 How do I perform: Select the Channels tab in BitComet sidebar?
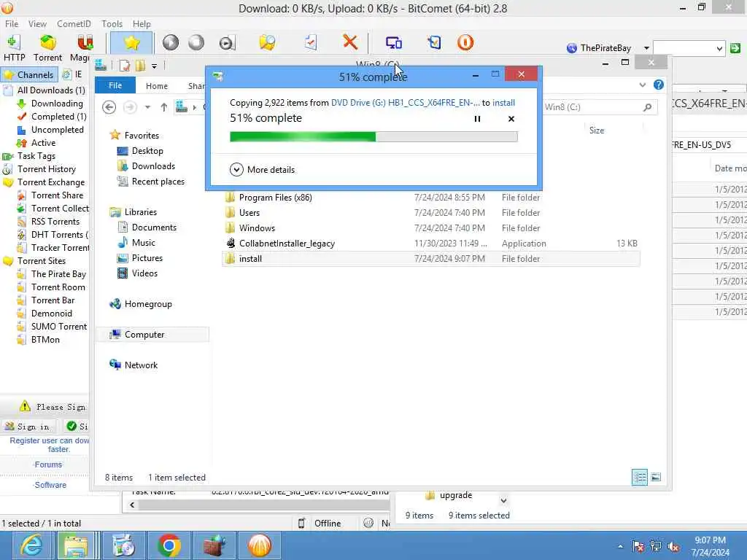[x=29, y=75]
